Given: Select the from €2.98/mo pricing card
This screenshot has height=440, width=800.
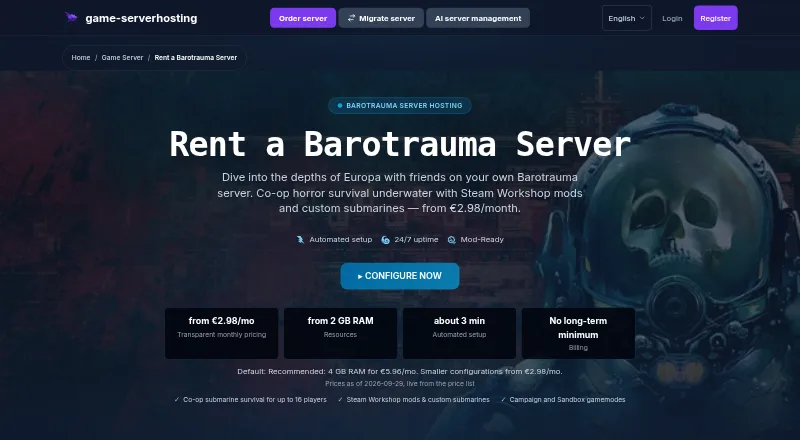Looking at the screenshot, I should pyautogui.click(x=221, y=333).
